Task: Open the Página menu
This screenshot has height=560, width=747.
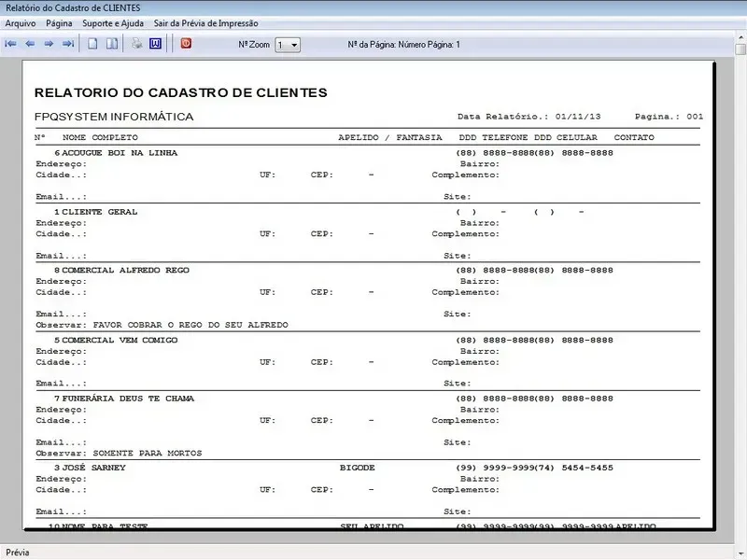Action: pos(59,22)
